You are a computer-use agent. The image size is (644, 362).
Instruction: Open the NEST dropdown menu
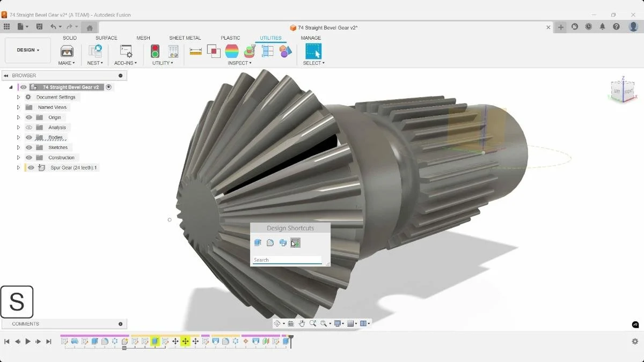(x=95, y=63)
